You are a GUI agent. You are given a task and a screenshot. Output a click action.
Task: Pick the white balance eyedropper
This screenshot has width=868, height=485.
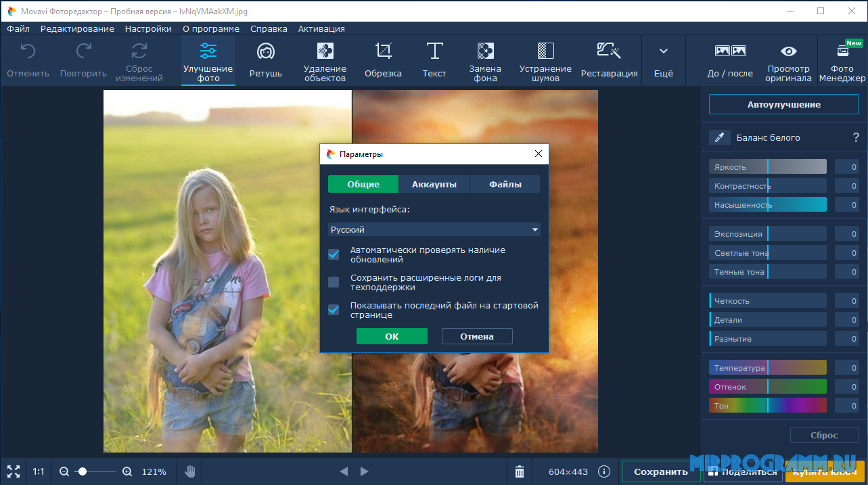coord(720,137)
